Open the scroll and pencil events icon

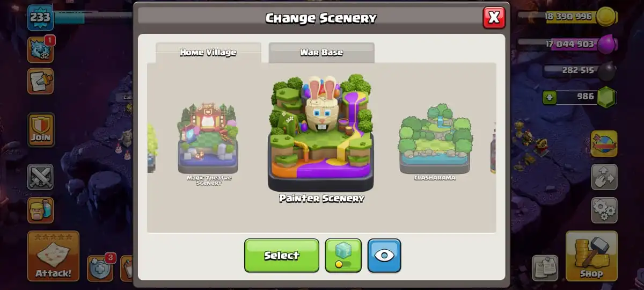pyautogui.click(x=40, y=81)
